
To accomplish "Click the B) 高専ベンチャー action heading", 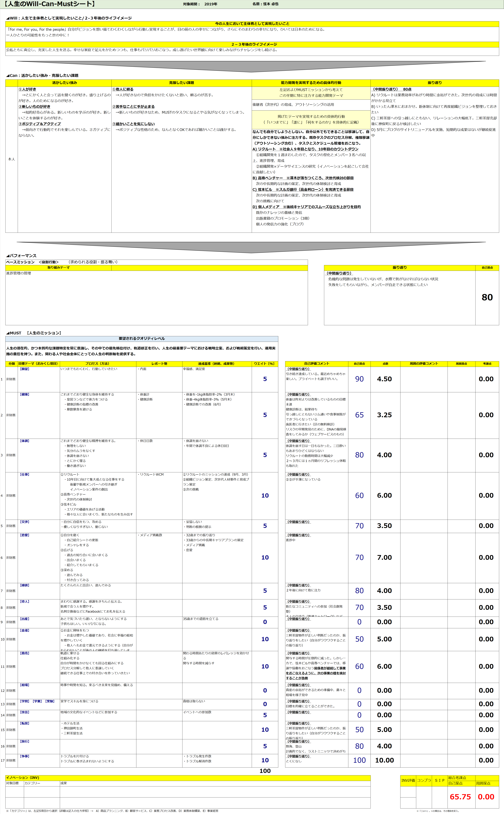I will (303, 178).
